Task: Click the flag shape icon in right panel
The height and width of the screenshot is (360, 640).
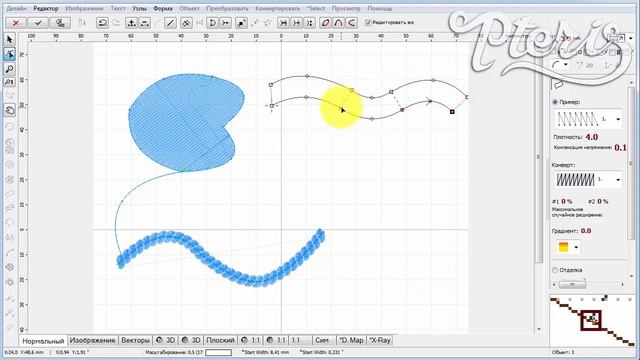Action: pyautogui.click(x=558, y=84)
